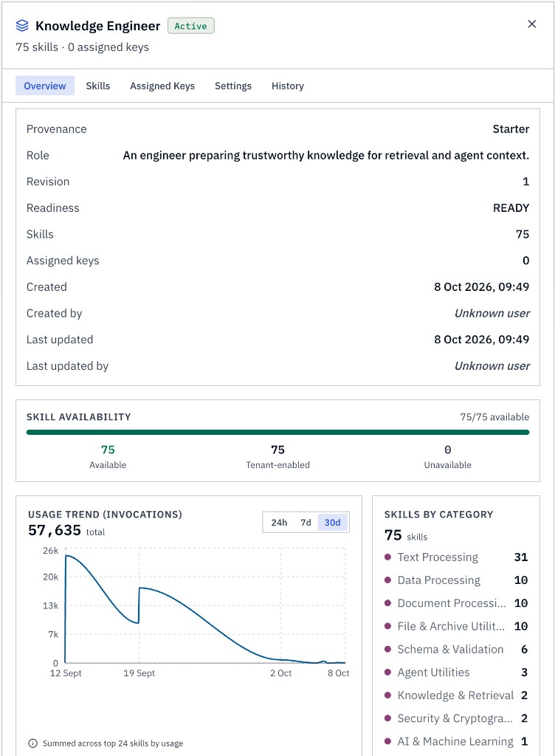The width and height of the screenshot is (555, 756).
Task: Go to the Settings tab
Action: [233, 86]
